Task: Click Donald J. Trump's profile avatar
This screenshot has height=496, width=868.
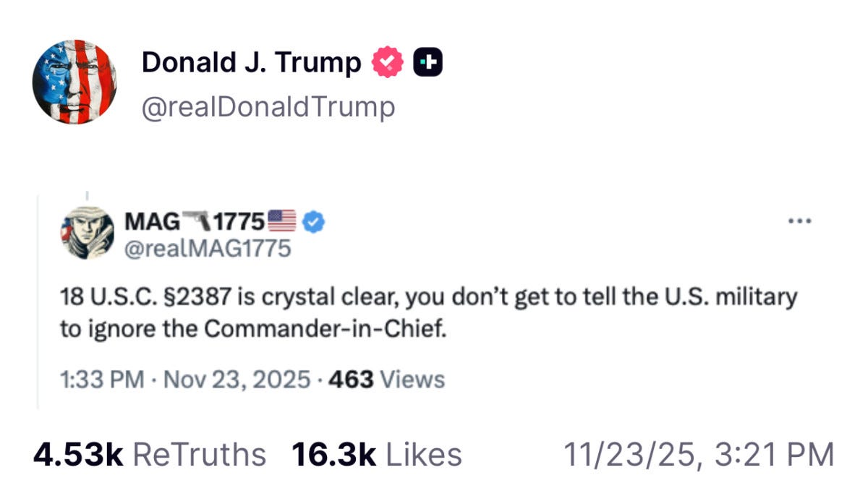Action: [76, 80]
